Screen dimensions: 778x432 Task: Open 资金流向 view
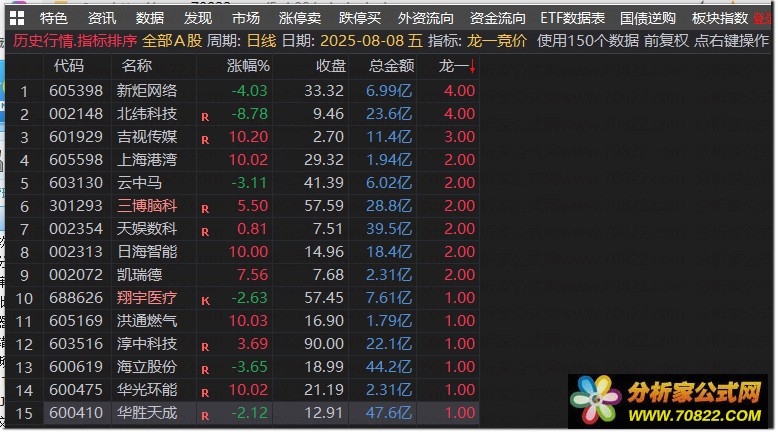(x=498, y=18)
